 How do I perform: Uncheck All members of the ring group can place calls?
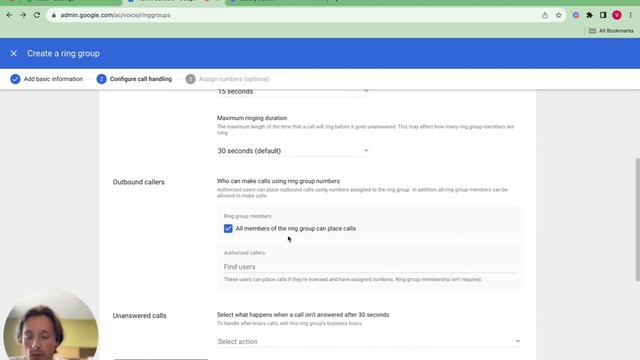tap(228, 229)
